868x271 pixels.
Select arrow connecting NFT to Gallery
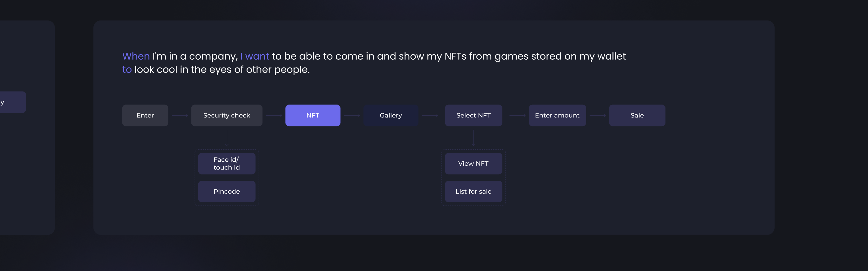(x=352, y=115)
